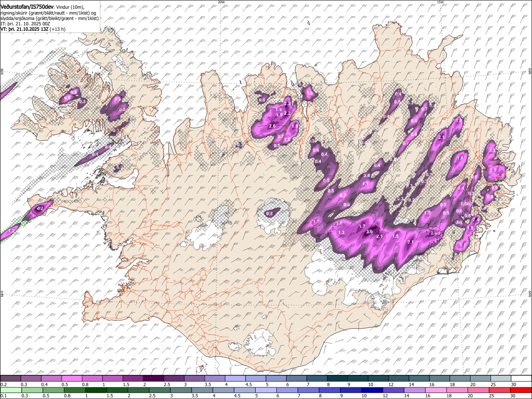
Task: Click the '(+13 h)' forecast offset
Action: click(57, 29)
